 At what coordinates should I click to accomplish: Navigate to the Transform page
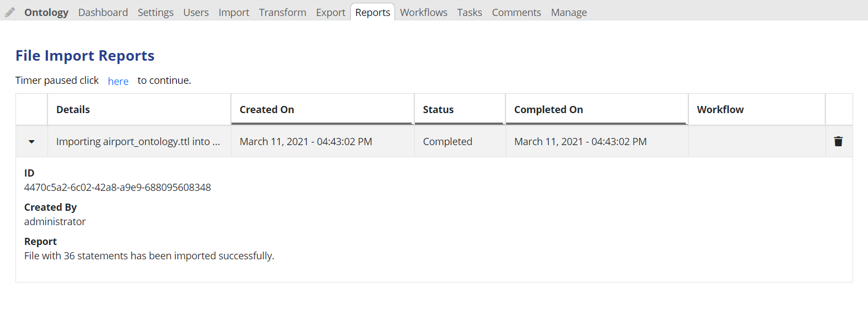click(x=282, y=12)
